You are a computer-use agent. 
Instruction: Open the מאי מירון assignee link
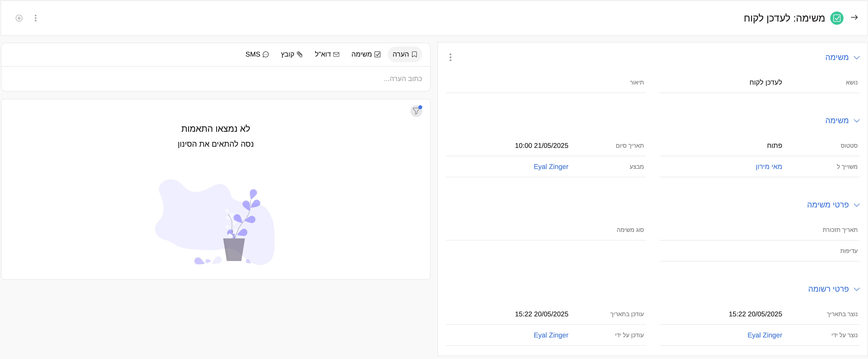768,167
